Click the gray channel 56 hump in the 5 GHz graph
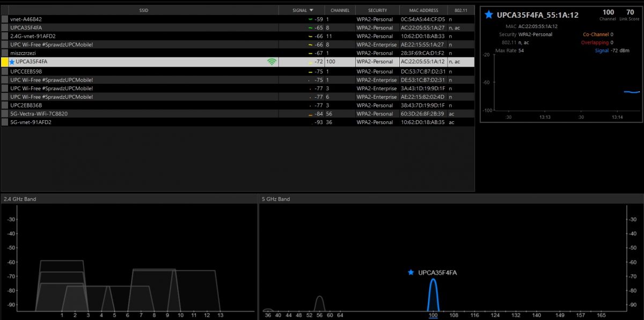 319,303
